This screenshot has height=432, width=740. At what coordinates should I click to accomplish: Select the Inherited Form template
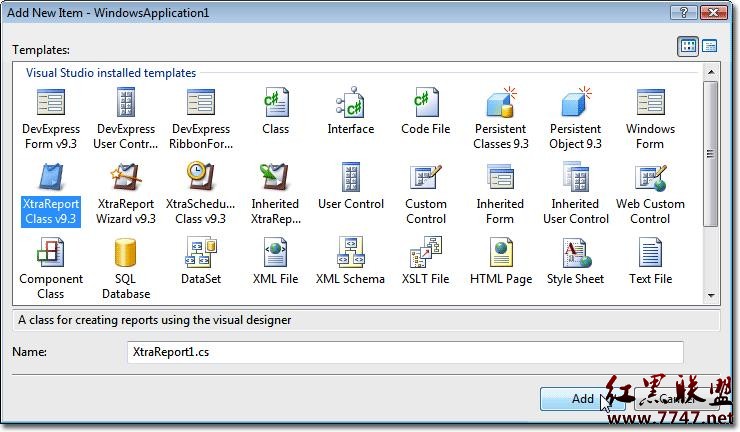tap(500, 194)
